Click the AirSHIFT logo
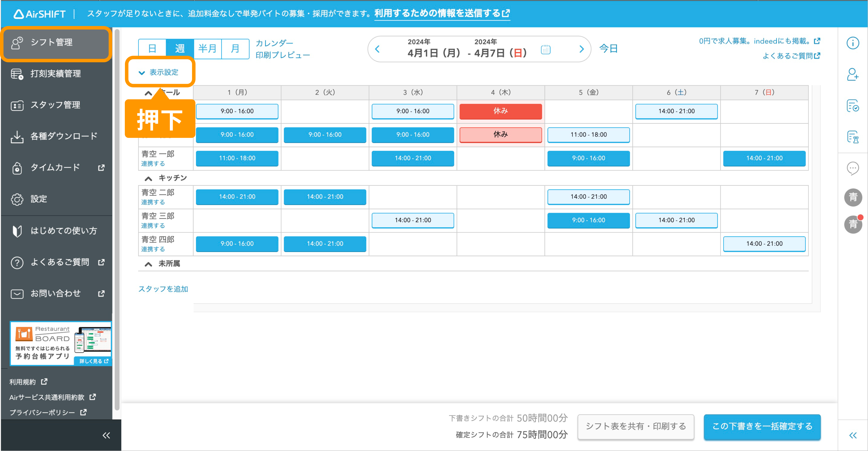868x451 pixels. pyautogui.click(x=39, y=14)
